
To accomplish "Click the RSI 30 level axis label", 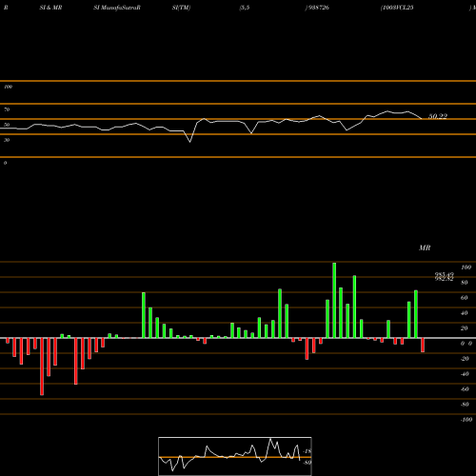I will point(7,140).
